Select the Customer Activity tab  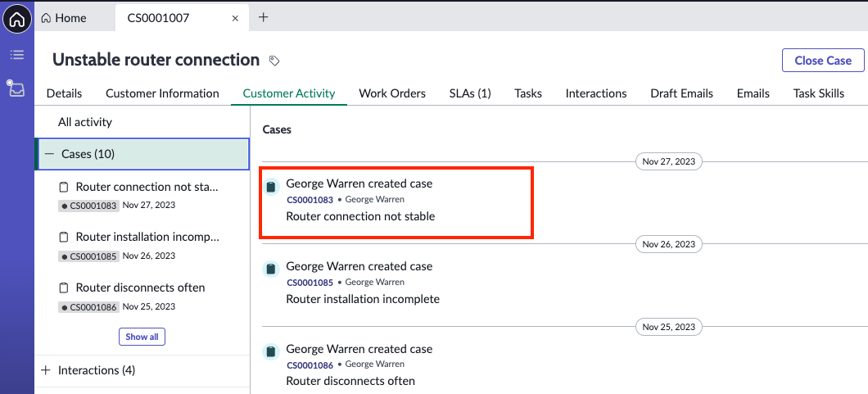pyautogui.click(x=289, y=93)
